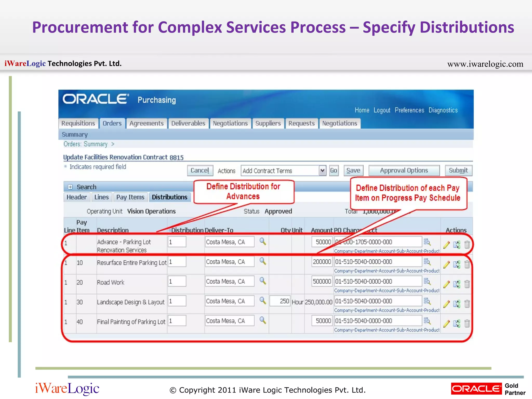Click the Orders: Summary breadcrumb
532x399 pixels.
point(85,144)
